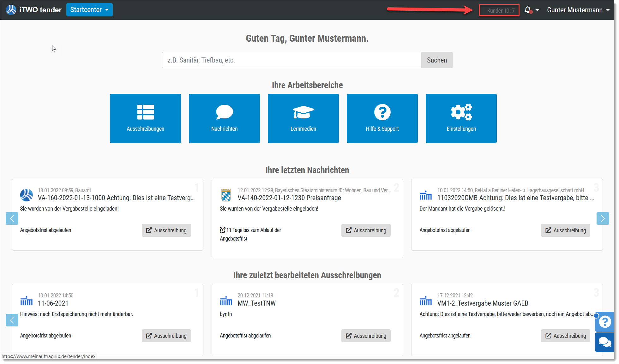Click the VM1-2_Testvergabe Muster GAEB title
Image resolution: width=619 pixels, height=364 pixels.
(483, 303)
